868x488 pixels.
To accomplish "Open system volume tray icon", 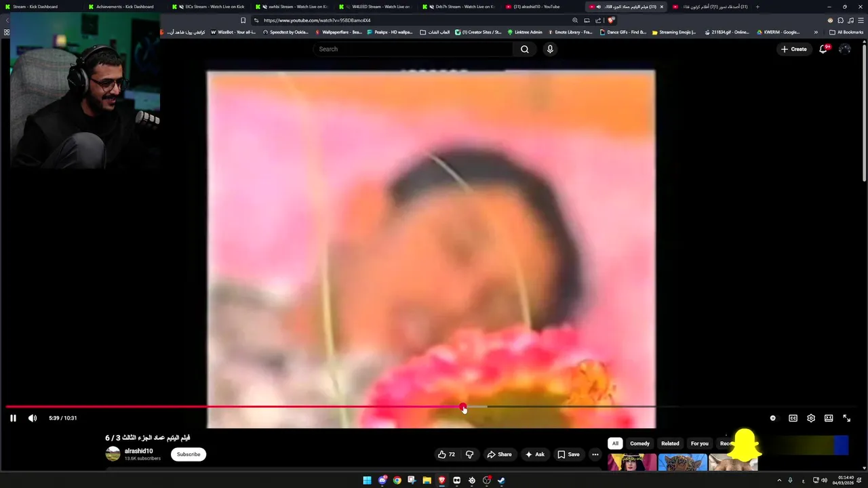I will 825,481.
